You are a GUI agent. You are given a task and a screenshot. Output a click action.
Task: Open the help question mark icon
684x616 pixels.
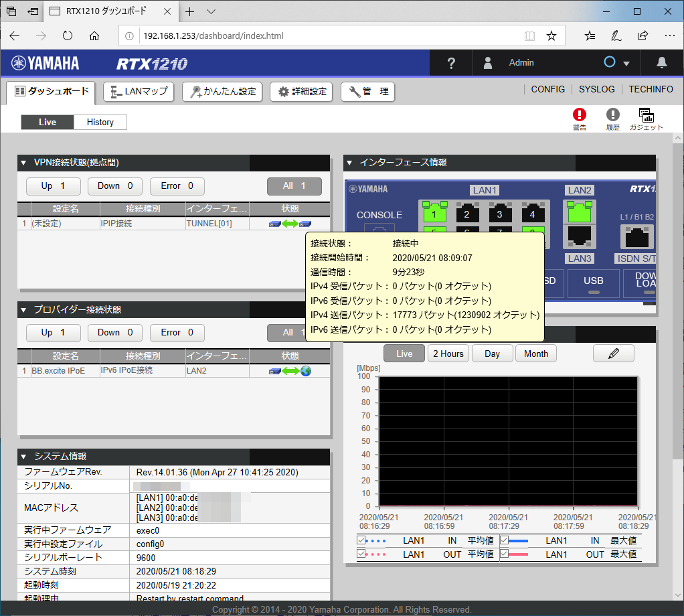[451, 63]
